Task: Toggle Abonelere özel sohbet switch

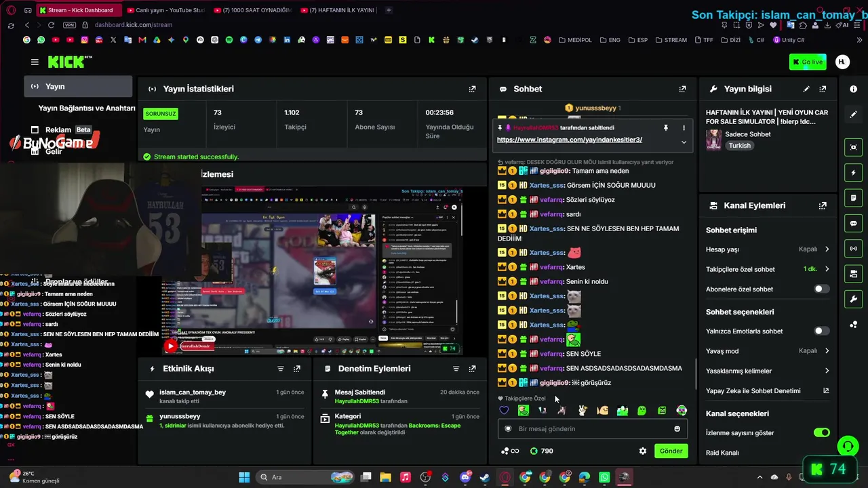Action: [x=821, y=289]
